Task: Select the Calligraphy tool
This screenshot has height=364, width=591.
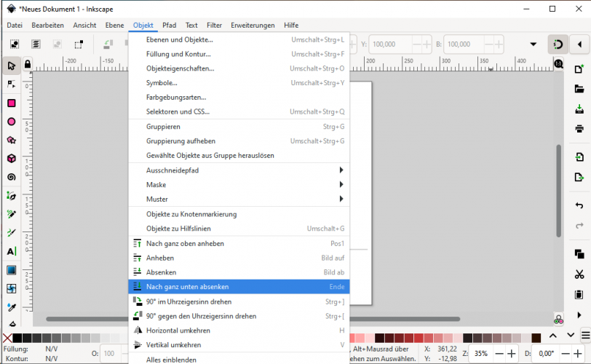Action: tap(12, 233)
